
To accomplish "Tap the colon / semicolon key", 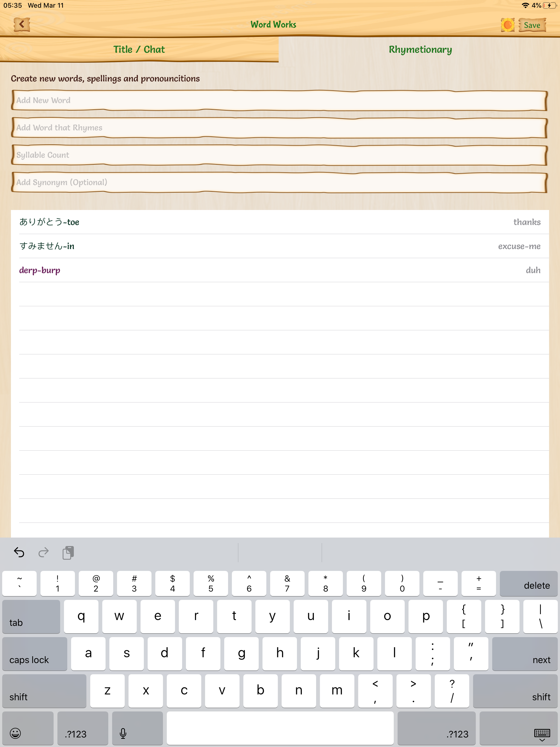I will (433, 653).
